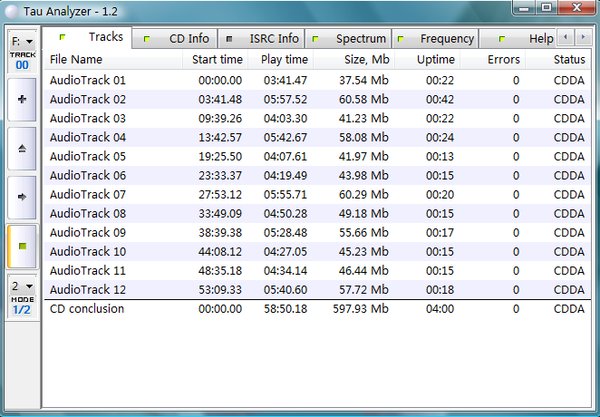Viewport: 600px width, 417px height.
Task: Click start time 53:09.33
Action: (x=220, y=290)
